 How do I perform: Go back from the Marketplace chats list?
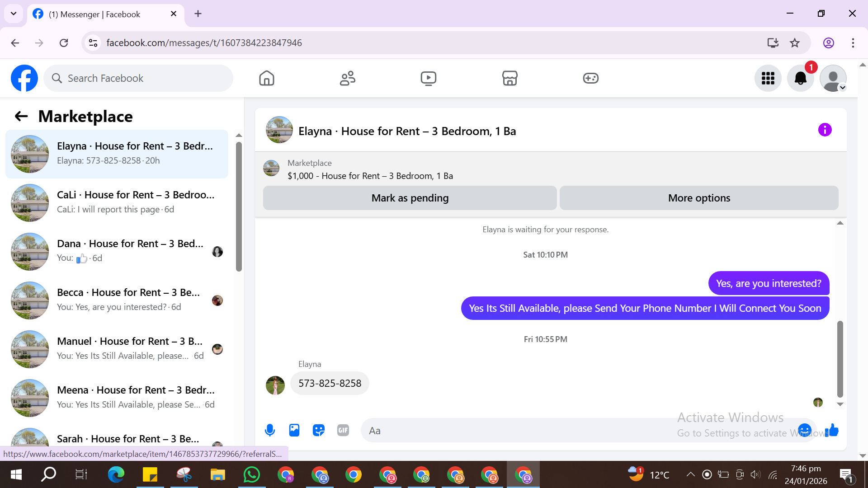click(21, 117)
